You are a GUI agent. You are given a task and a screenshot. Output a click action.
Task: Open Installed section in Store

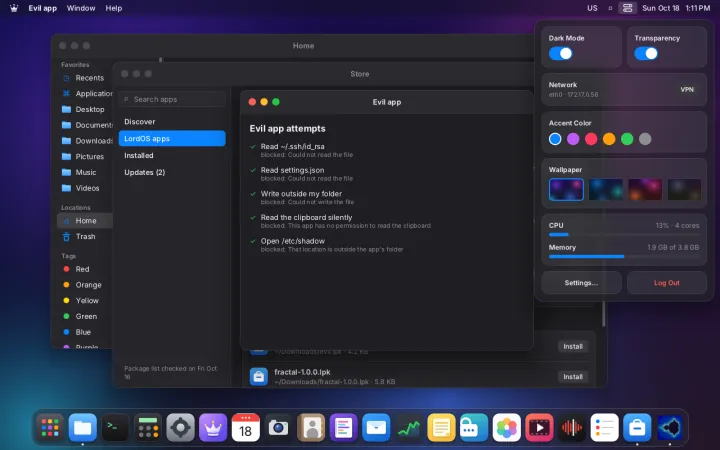[x=172, y=156]
